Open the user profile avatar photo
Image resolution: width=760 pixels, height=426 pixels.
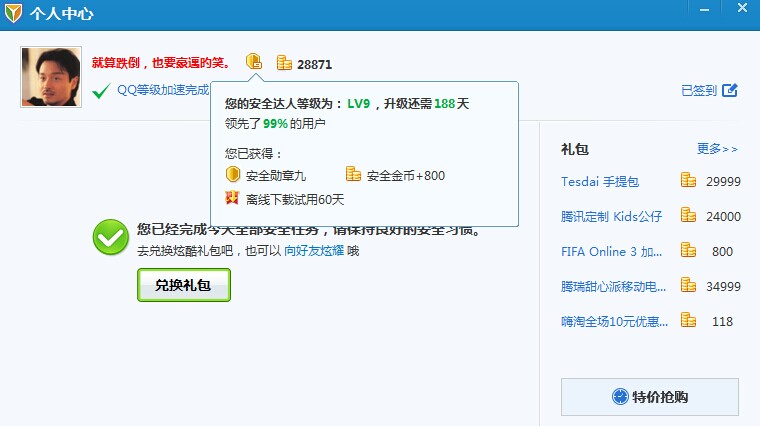(51, 77)
